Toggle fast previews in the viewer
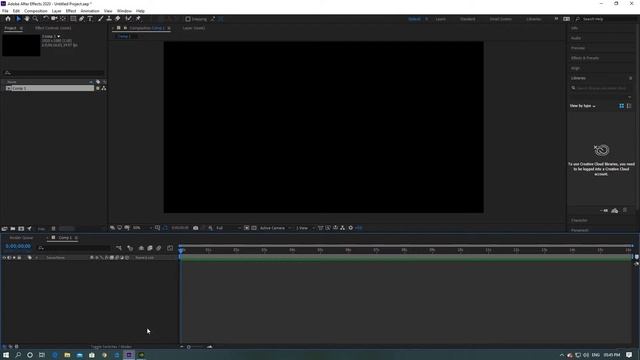The height and width of the screenshot is (360, 640). [328, 228]
